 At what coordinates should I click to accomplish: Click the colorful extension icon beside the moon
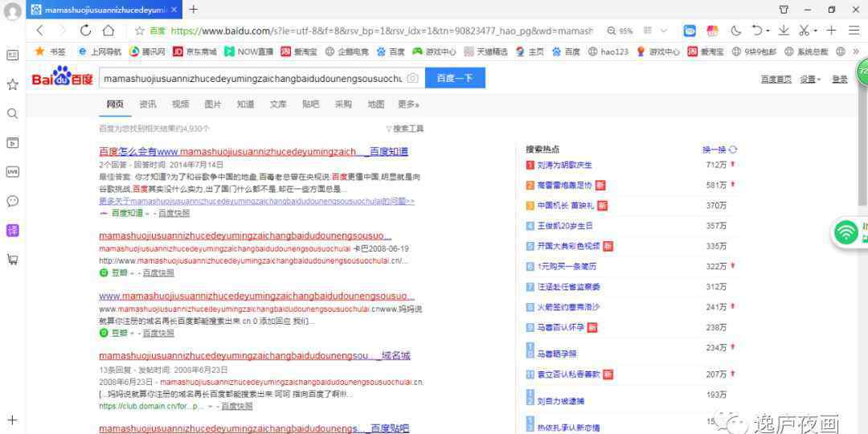coord(712,31)
